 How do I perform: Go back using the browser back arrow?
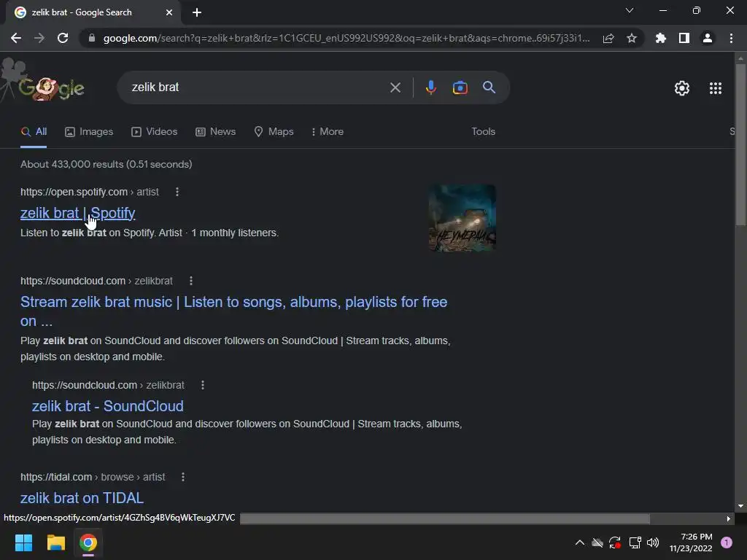(x=16, y=38)
